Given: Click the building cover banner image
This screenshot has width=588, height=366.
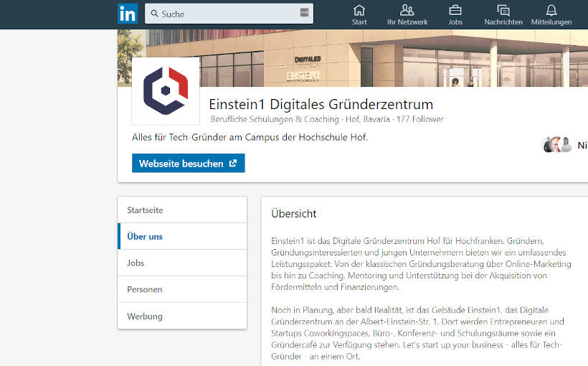Looking at the screenshot, I should point(394,57).
